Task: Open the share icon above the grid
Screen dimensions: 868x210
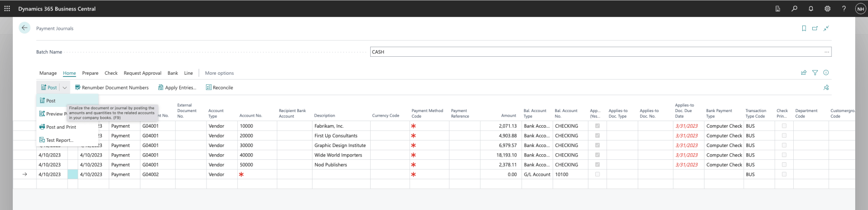Action: [804, 73]
